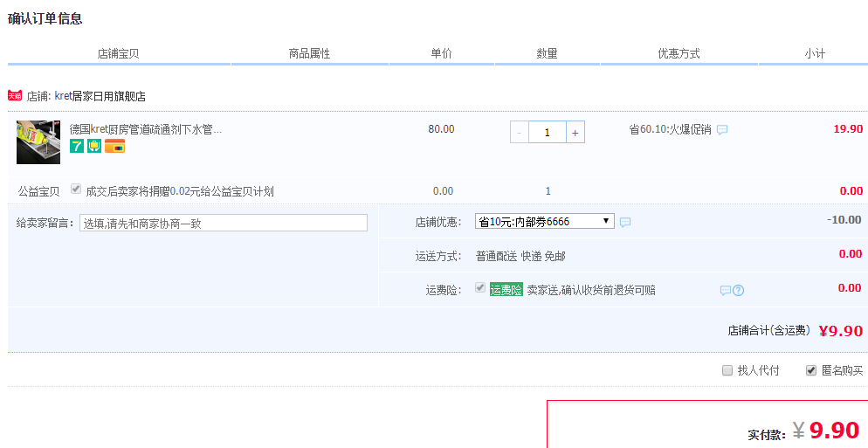868x448 pixels.
Task: Click the 商品属性 column header
Action: (x=309, y=54)
